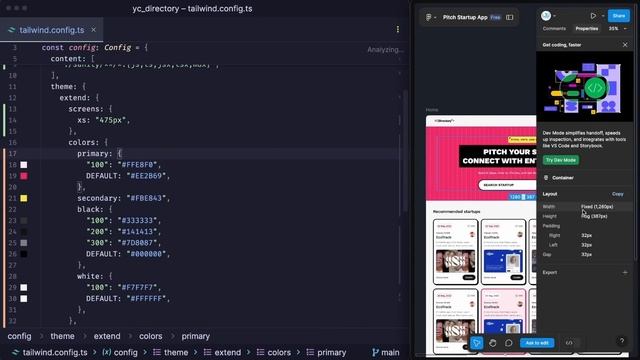
Task: Click the Recommended startups heading in canvas
Action: 456,211
